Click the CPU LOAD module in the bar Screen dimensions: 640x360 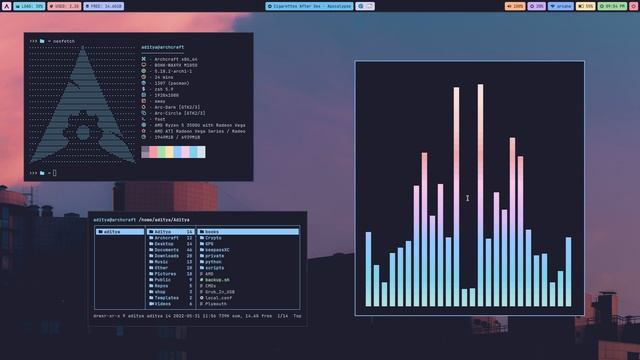pos(29,6)
